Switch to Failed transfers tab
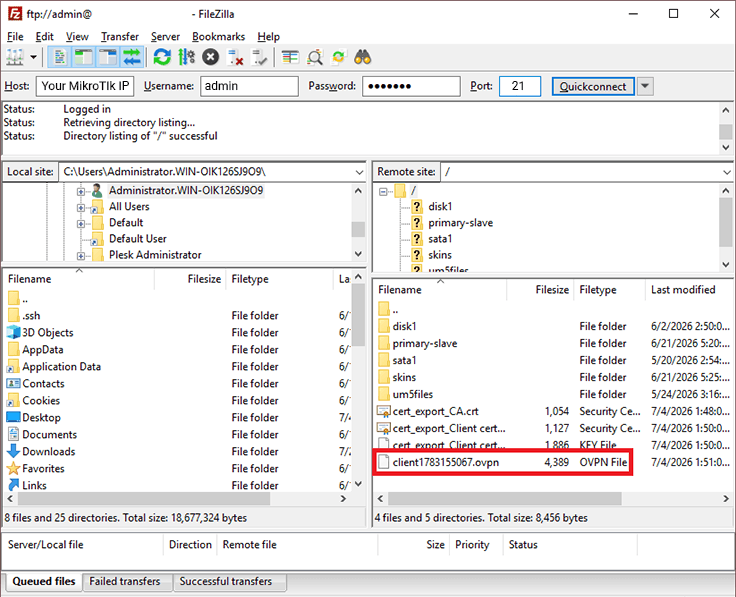The width and height of the screenshot is (736, 597). coord(125,582)
